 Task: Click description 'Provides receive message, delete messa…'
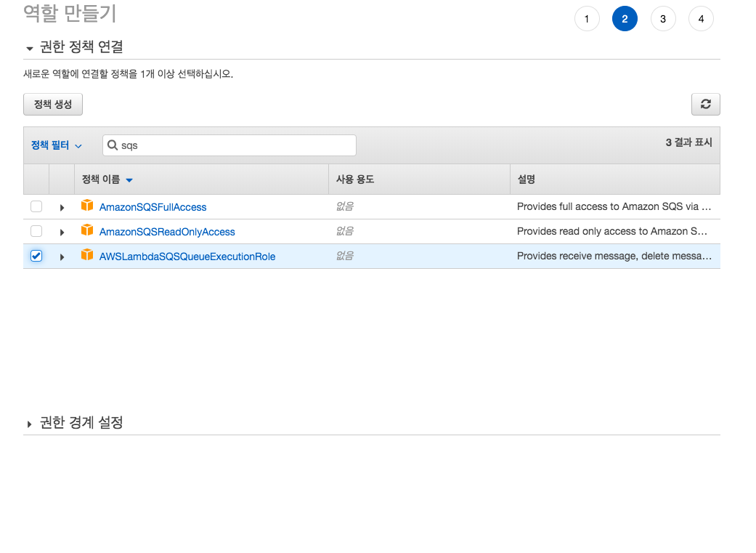[x=614, y=256]
